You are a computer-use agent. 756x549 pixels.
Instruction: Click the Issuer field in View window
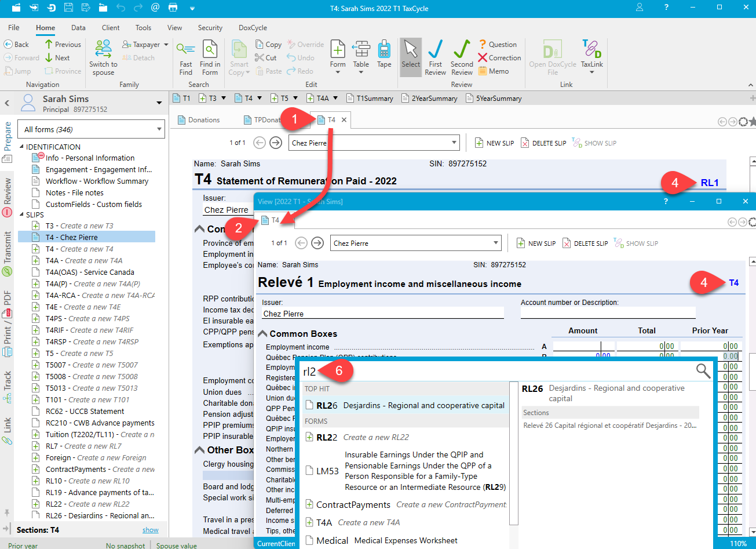pyautogui.click(x=382, y=314)
